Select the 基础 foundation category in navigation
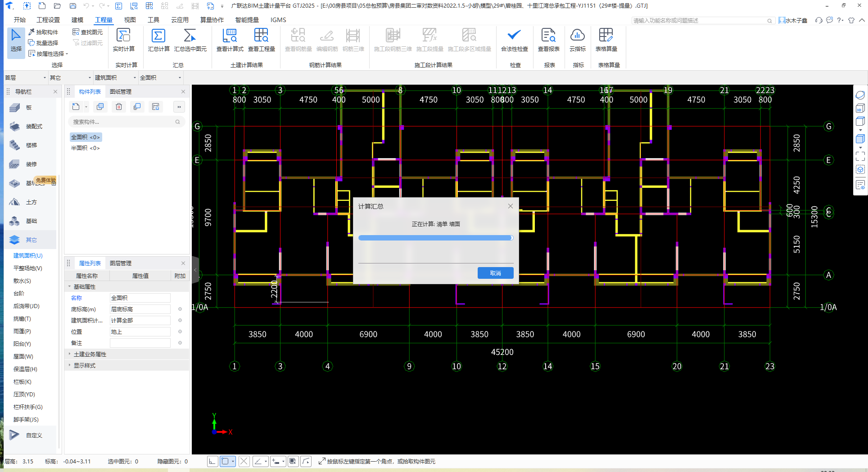Screen dimensions: 868x472 (32, 221)
